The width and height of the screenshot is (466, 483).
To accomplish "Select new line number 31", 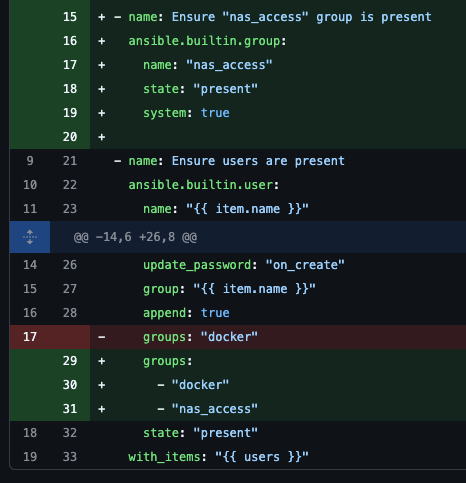I will pyautogui.click(x=70, y=409).
